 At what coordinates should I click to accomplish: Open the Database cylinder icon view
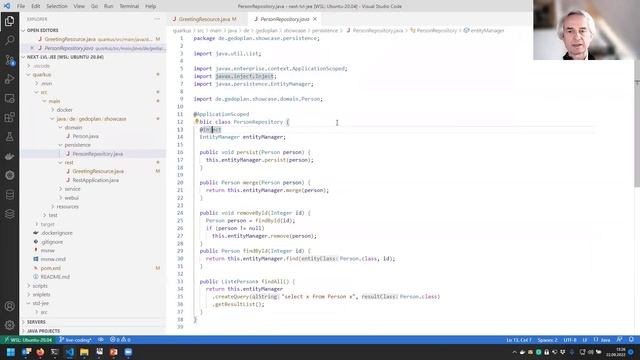9,195
